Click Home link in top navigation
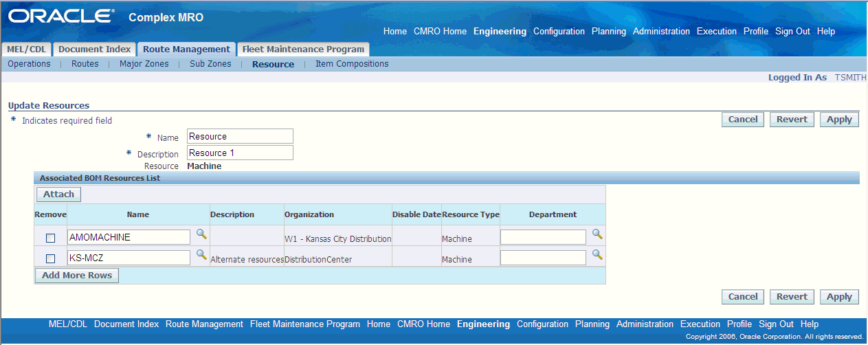 click(395, 32)
